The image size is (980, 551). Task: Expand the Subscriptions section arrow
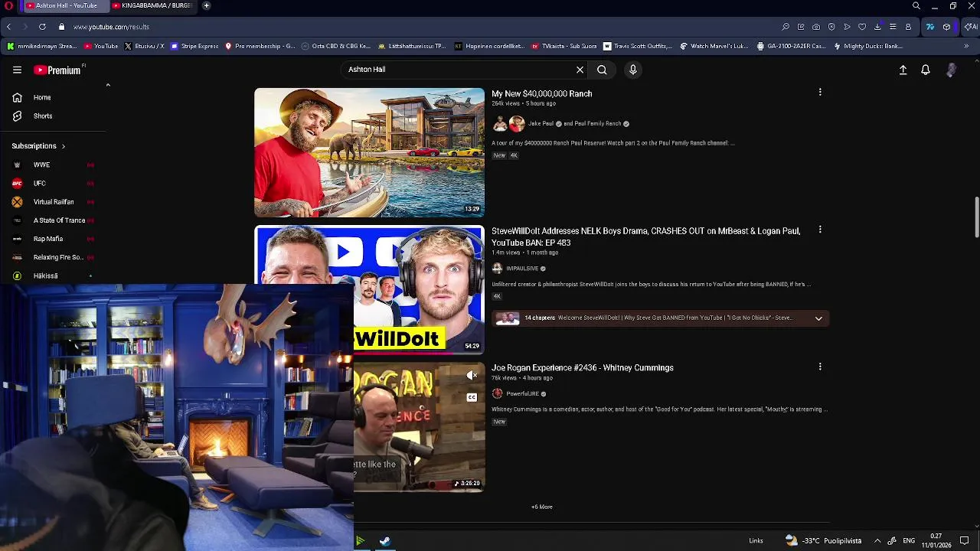tap(63, 146)
